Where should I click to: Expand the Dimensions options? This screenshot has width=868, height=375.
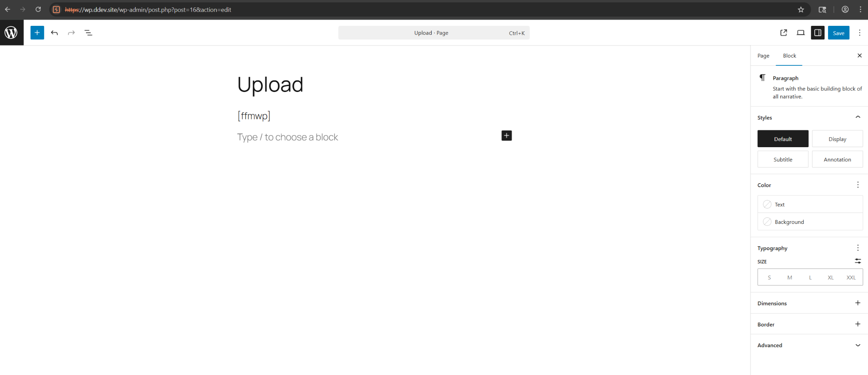pyautogui.click(x=857, y=303)
